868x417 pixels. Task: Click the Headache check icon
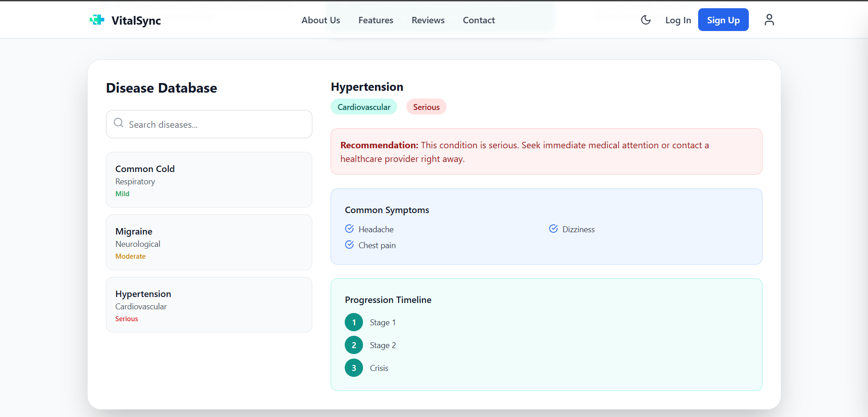(349, 229)
